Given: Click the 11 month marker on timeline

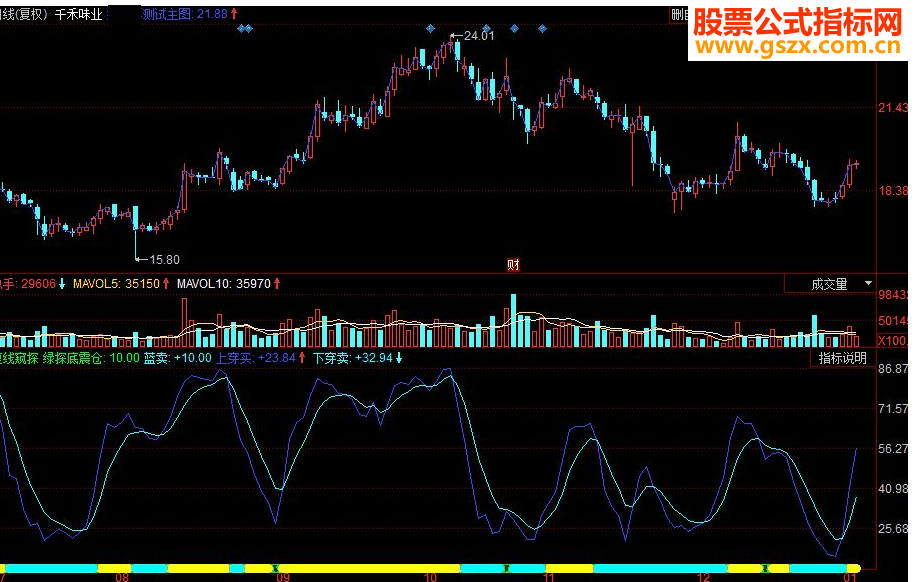Looking at the screenshot, I should pyautogui.click(x=549, y=577).
